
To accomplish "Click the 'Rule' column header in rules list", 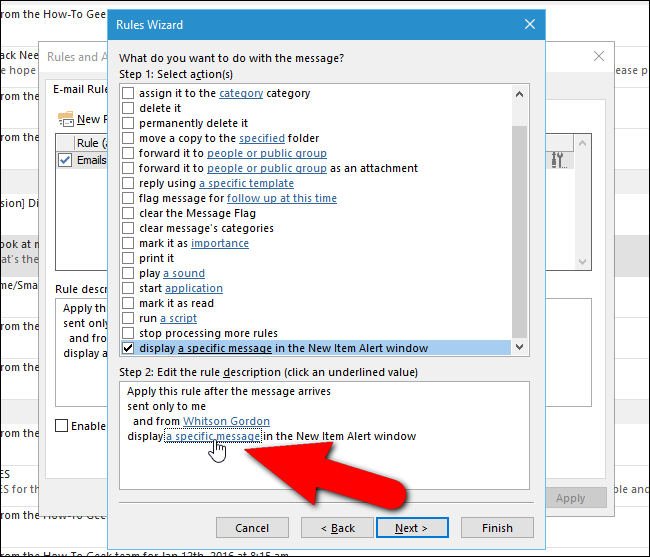I will click(x=92, y=143).
